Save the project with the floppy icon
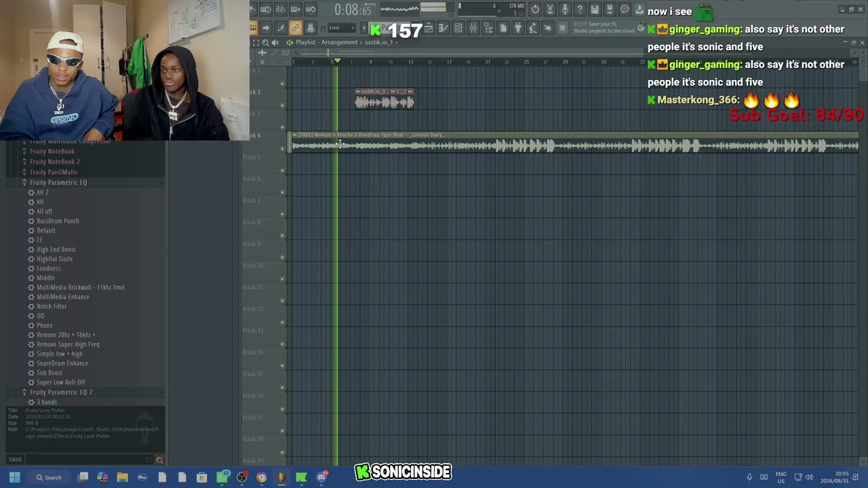The height and width of the screenshot is (488, 868). click(595, 9)
